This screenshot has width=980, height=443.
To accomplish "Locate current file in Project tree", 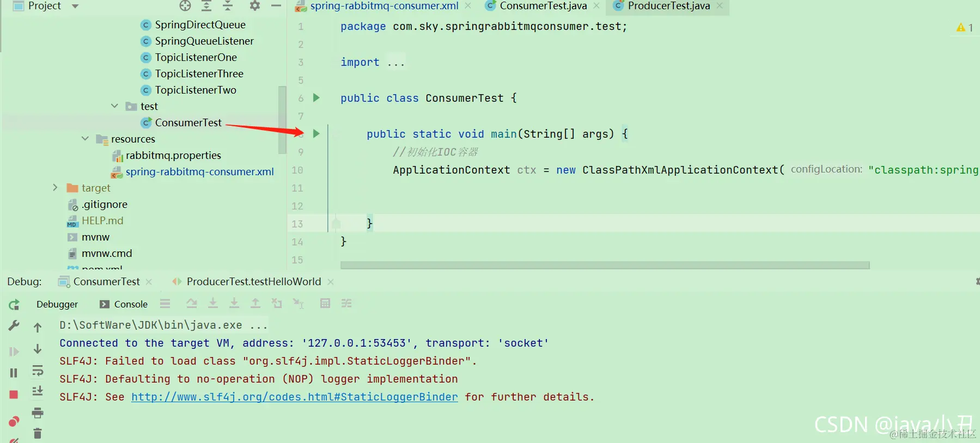I will [x=185, y=6].
